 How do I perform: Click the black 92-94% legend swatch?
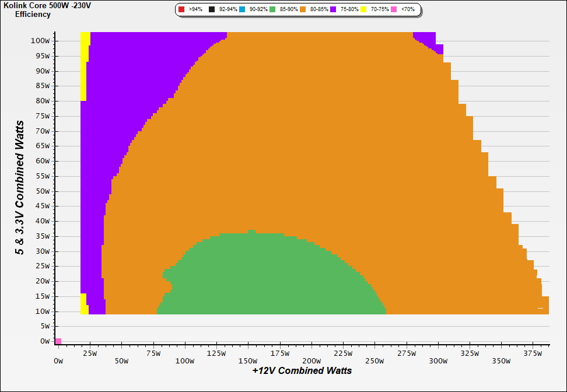point(211,10)
